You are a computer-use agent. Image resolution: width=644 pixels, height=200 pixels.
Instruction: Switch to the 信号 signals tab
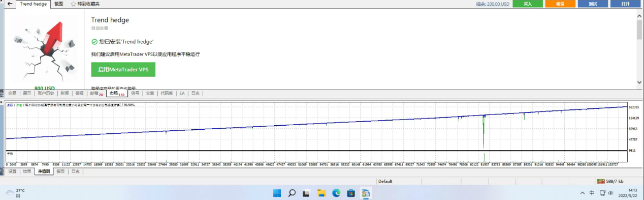click(x=135, y=93)
